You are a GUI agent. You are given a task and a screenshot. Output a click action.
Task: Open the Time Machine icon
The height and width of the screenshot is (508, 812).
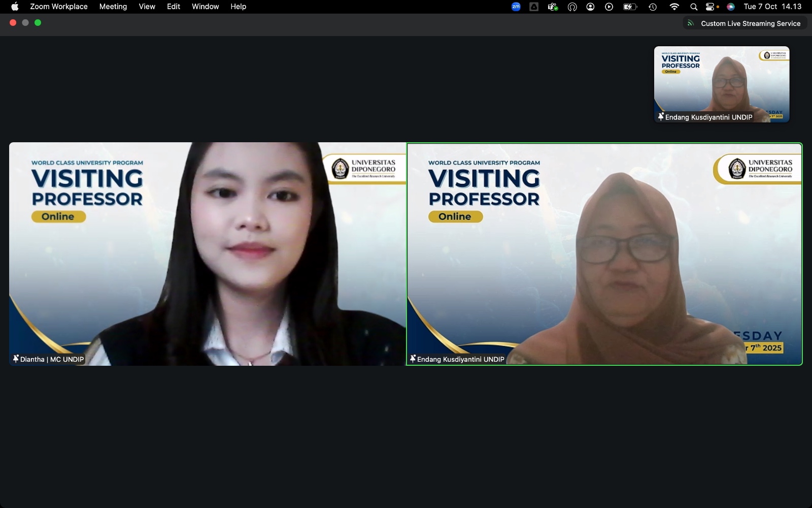pos(653,7)
